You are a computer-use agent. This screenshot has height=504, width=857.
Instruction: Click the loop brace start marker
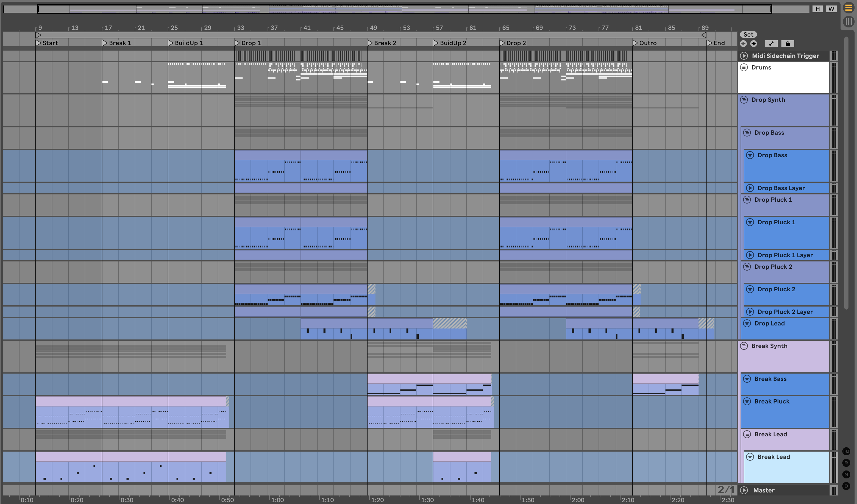click(38, 35)
